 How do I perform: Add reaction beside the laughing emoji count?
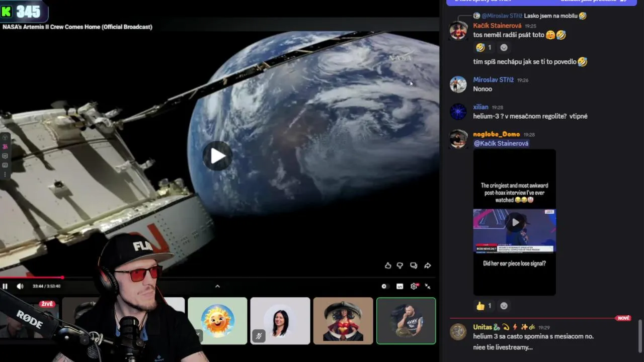coord(504,47)
